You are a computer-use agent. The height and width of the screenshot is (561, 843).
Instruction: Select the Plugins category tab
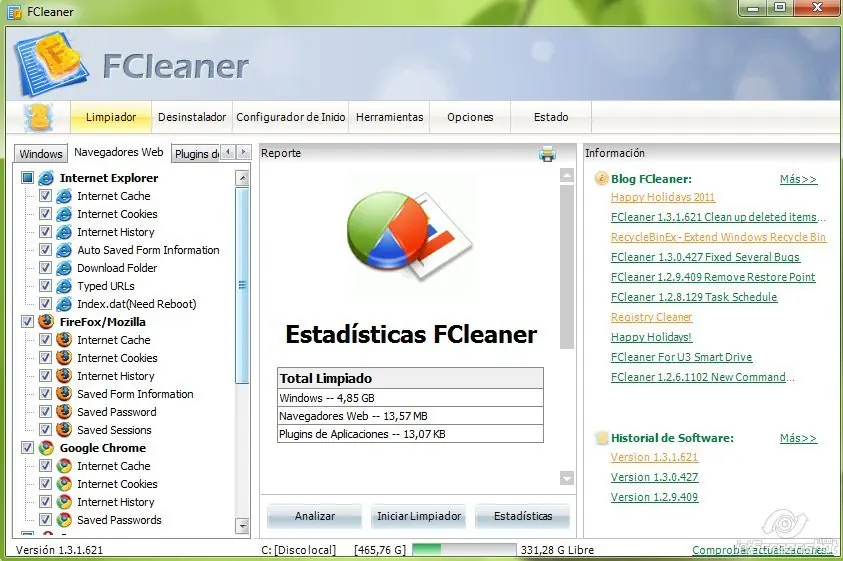(x=196, y=154)
